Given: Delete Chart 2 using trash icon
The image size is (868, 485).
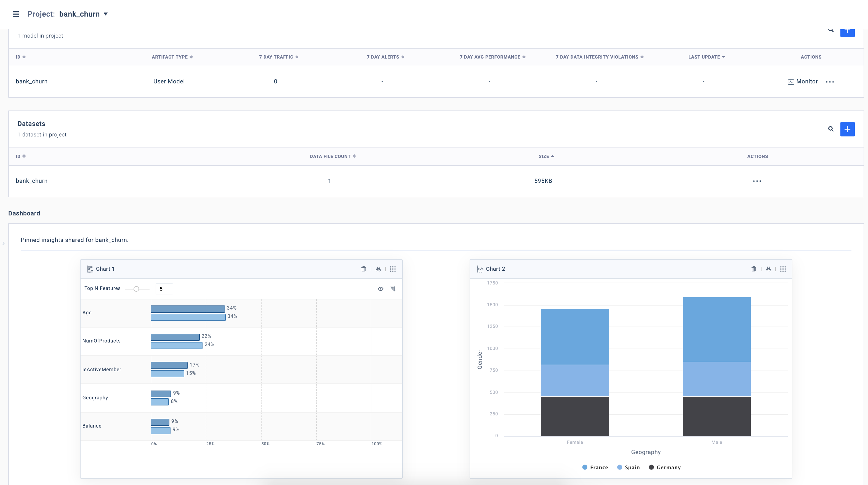Looking at the screenshot, I should 754,269.
